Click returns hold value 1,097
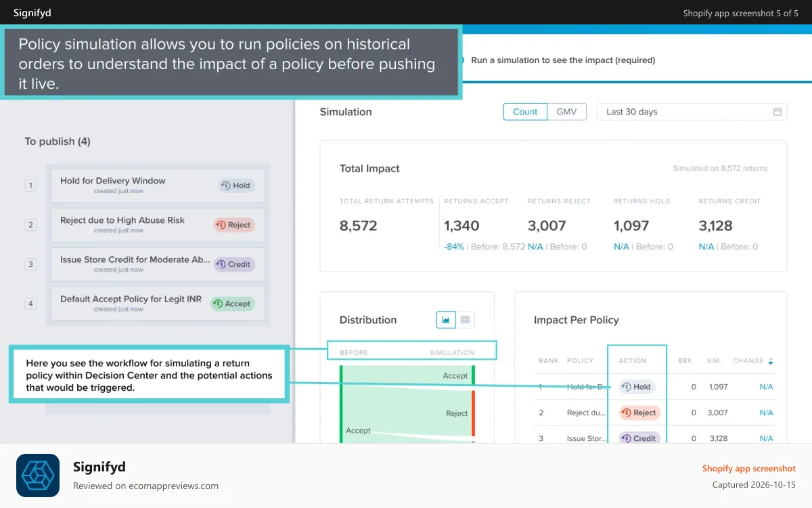Screen dimensions: 812x508 (631, 226)
